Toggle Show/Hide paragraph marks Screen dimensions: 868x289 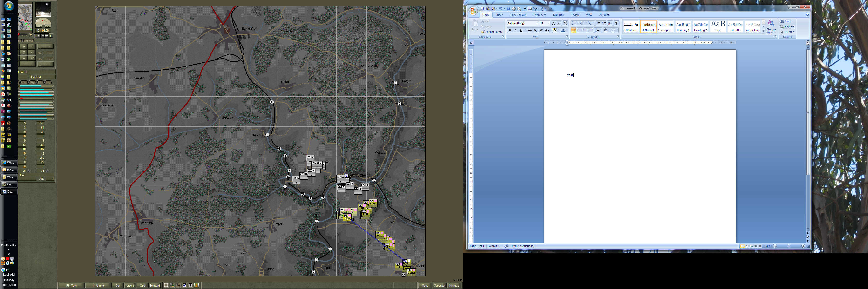point(616,23)
